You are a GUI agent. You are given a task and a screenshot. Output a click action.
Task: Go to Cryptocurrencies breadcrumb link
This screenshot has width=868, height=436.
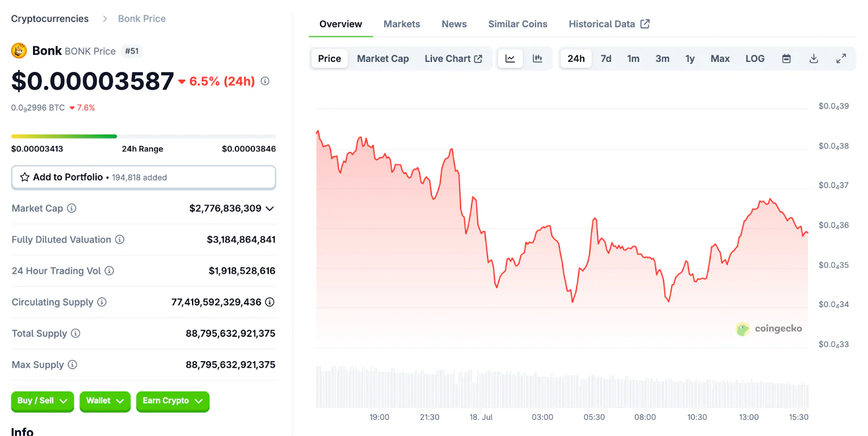(50, 18)
